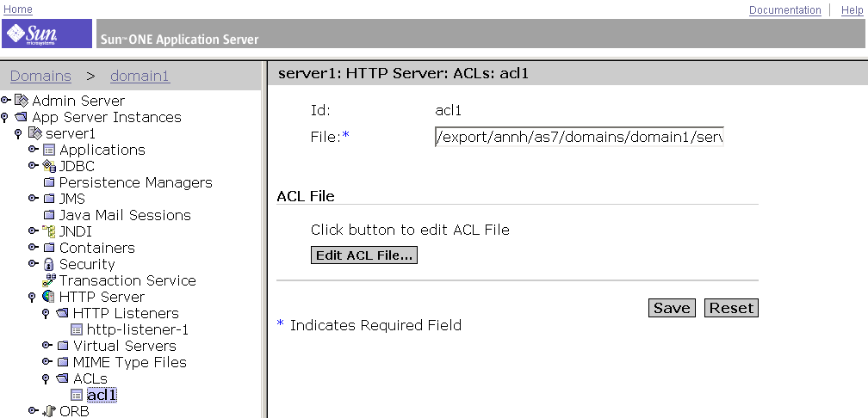
Task: Select the acl1 tree label
Action: click(102, 395)
